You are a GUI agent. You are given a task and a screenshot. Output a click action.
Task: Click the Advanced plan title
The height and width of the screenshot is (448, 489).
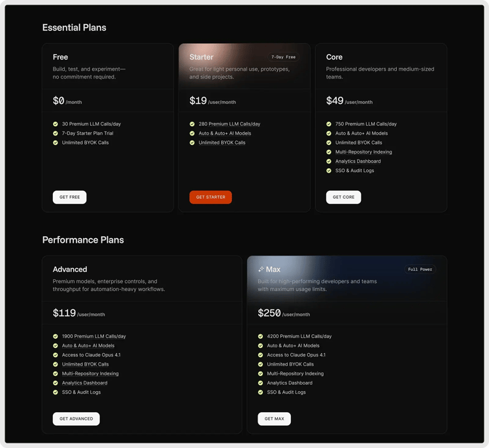click(70, 269)
